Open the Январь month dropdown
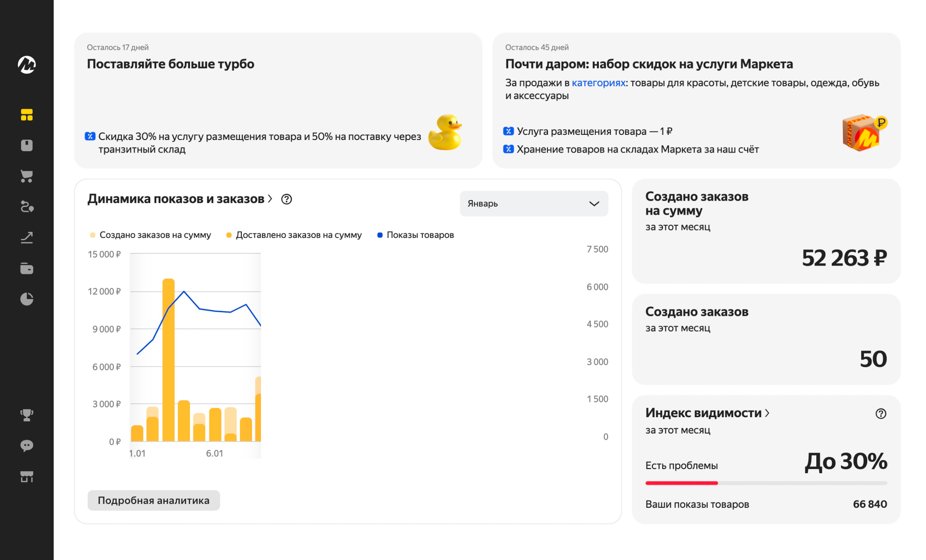This screenshot has height=560, width=926. point(533,203)
